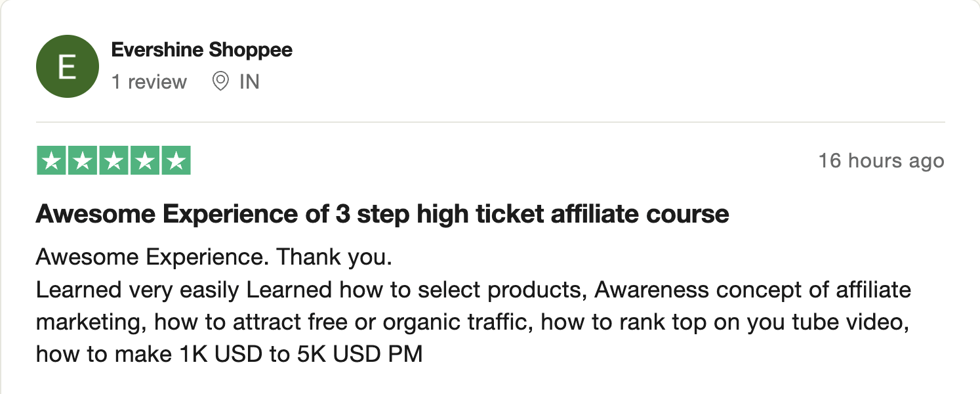Click the second star in the rating

point(83,161)
